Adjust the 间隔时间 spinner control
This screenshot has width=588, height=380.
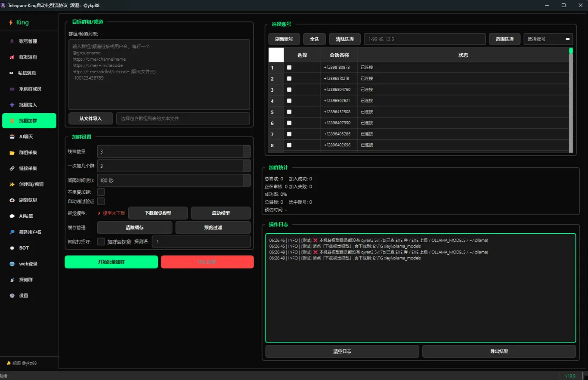247,180
